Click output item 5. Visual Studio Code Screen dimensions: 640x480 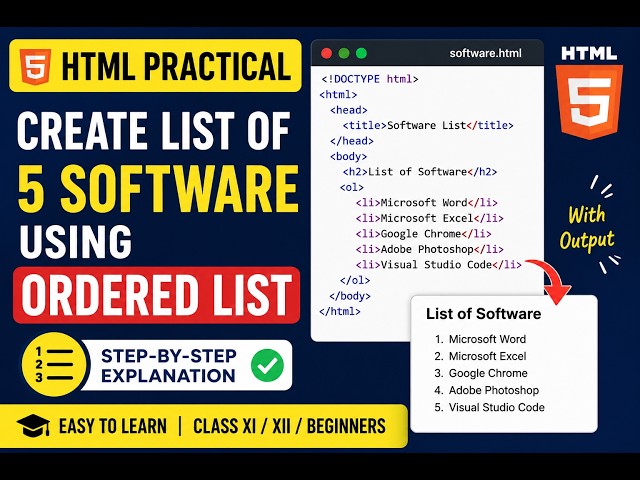point(489,407)
